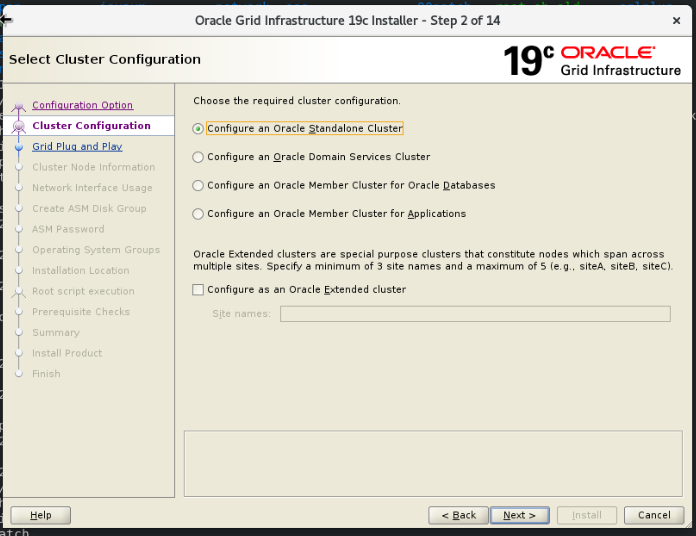The width and height of the screenshot is (696, 536).
Task: Click the Configuration Option step marker icon
Action: [x=19, y=106]
